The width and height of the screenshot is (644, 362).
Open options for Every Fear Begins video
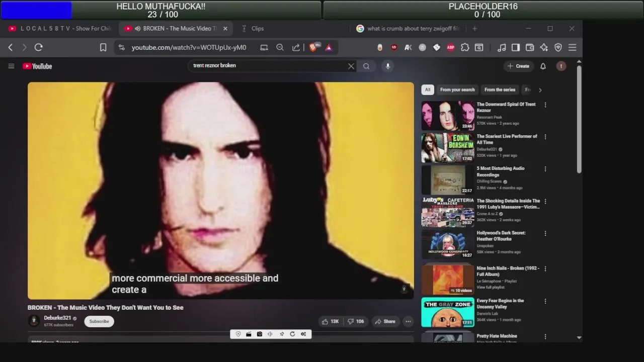(x=545, y=301)
